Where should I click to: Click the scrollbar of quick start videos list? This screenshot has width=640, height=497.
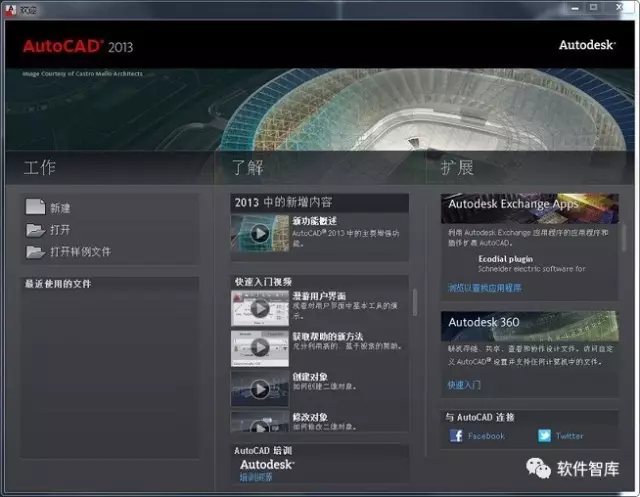(415, 302)
